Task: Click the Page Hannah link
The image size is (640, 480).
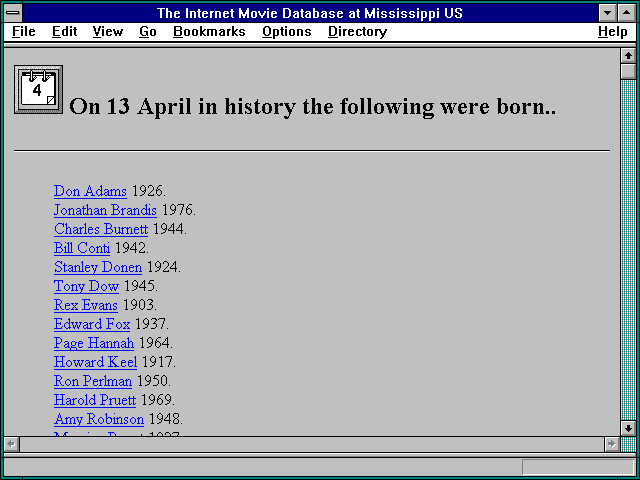Action: coord(94,343)
